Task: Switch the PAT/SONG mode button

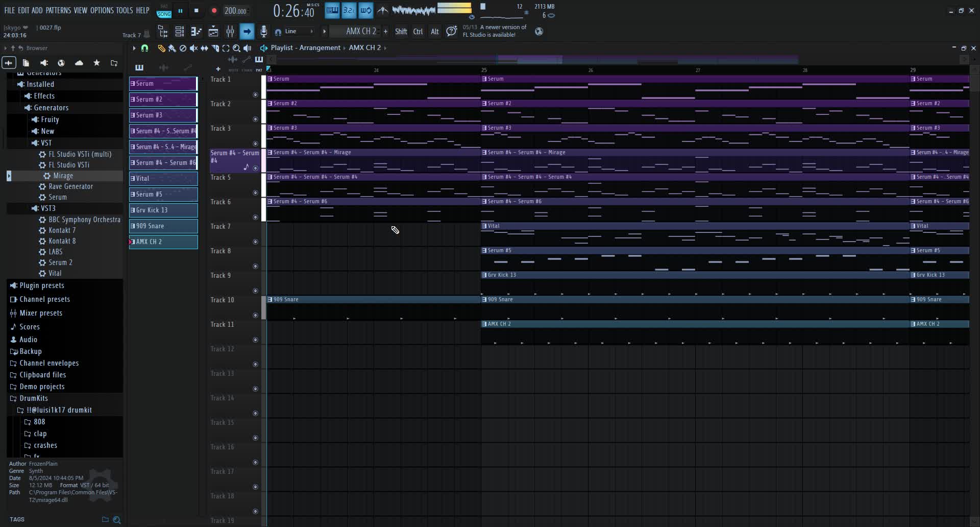Action: [x=164, y=11]
